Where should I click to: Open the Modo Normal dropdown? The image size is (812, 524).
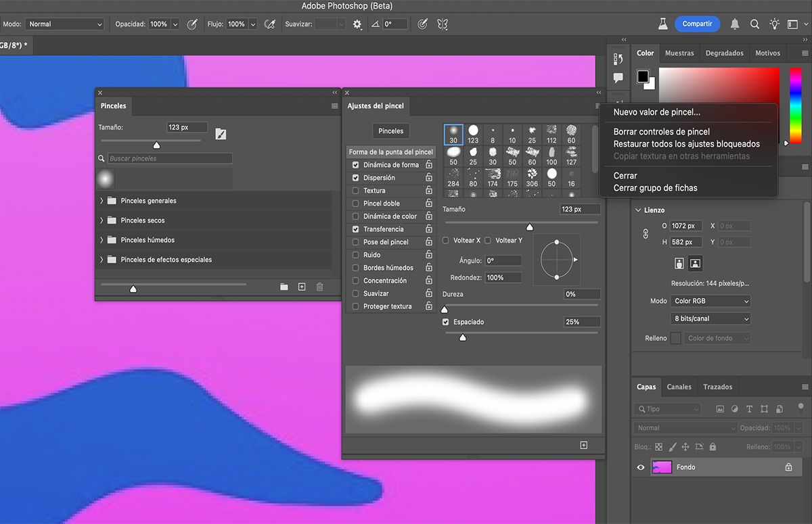[x=65, y=24]
